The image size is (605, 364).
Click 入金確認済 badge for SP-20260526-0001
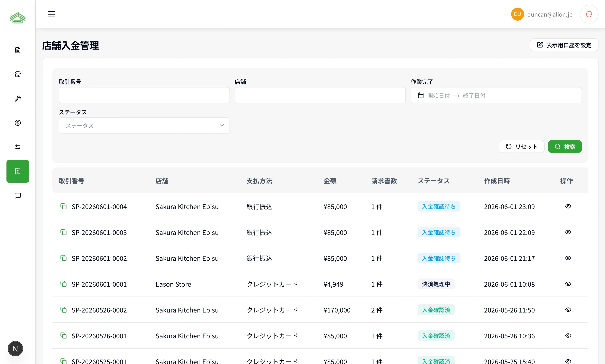point(436,336)
